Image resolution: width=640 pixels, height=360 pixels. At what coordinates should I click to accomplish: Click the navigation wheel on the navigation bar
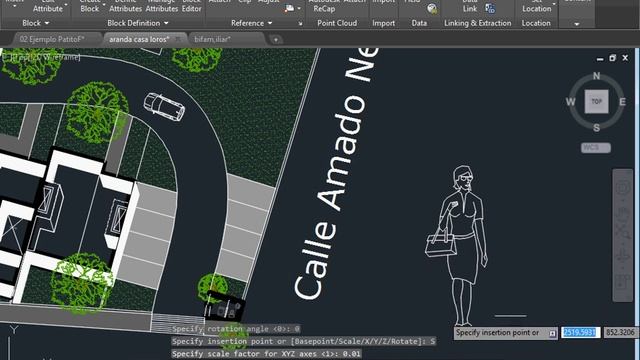click(623, 187)
